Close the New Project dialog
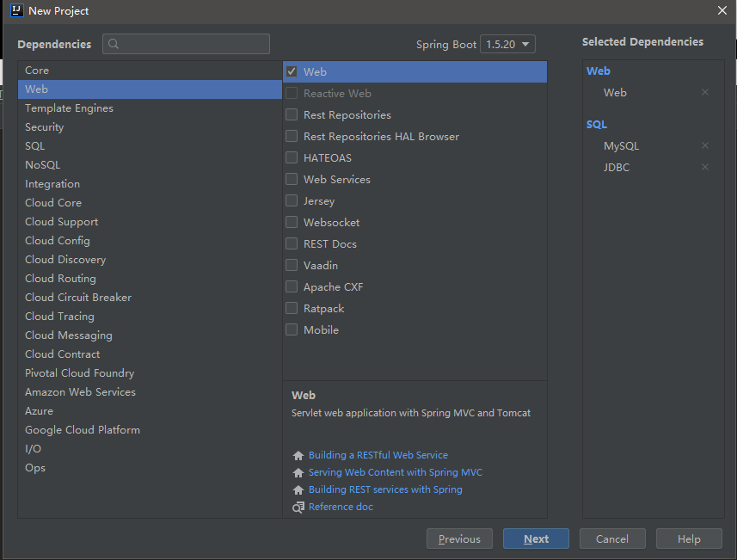The width and height of the screenshot is (737, 560). pyautogui.click(x=722, y=10)
